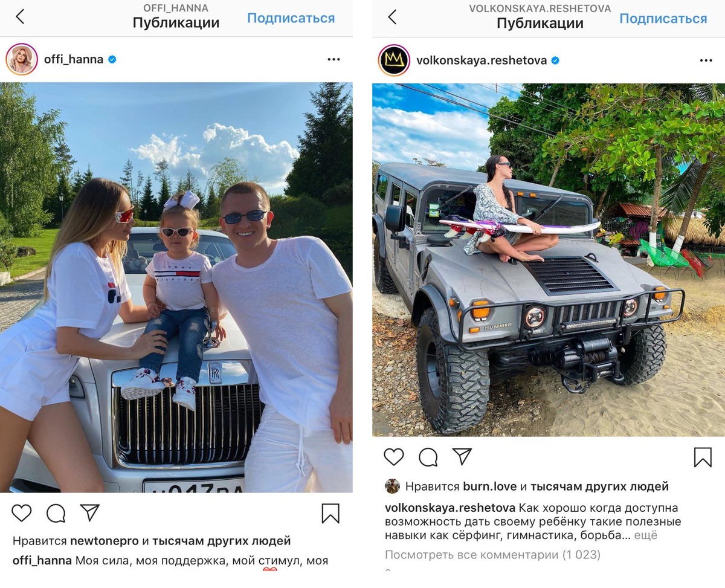Open the burn.love liker's profile
The width and height of the screenshot is (725, 588).
click(x=489, y=486)
